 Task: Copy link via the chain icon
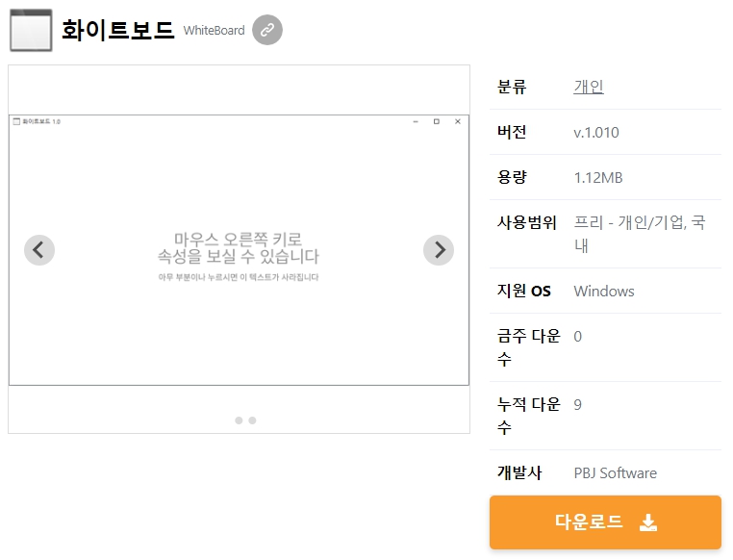[266, 30]
